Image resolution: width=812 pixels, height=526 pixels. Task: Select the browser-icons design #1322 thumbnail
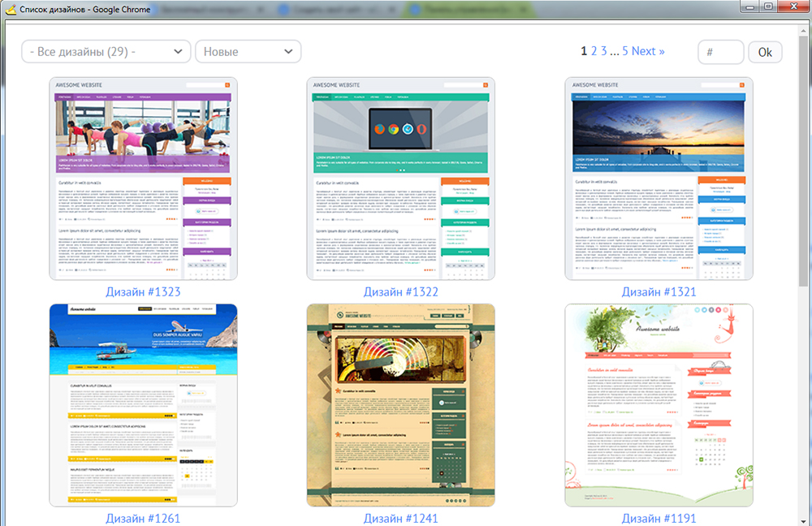coord(401,179)
